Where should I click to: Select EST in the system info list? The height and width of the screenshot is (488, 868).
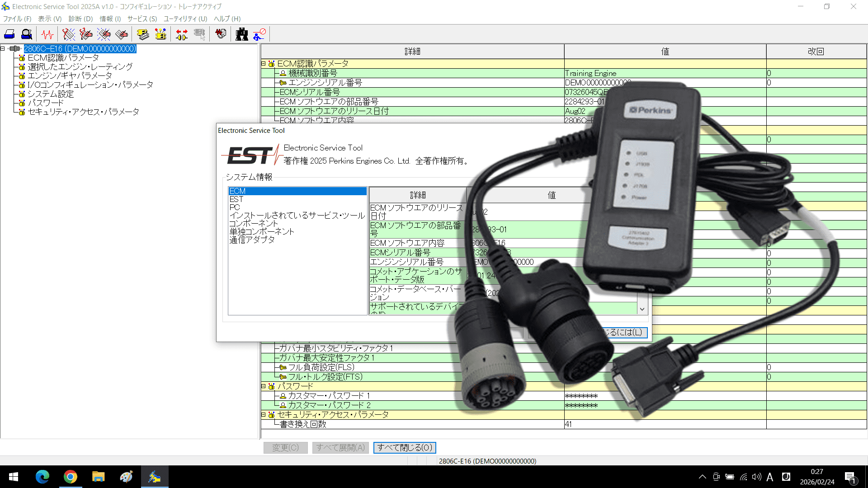(236, 199)
